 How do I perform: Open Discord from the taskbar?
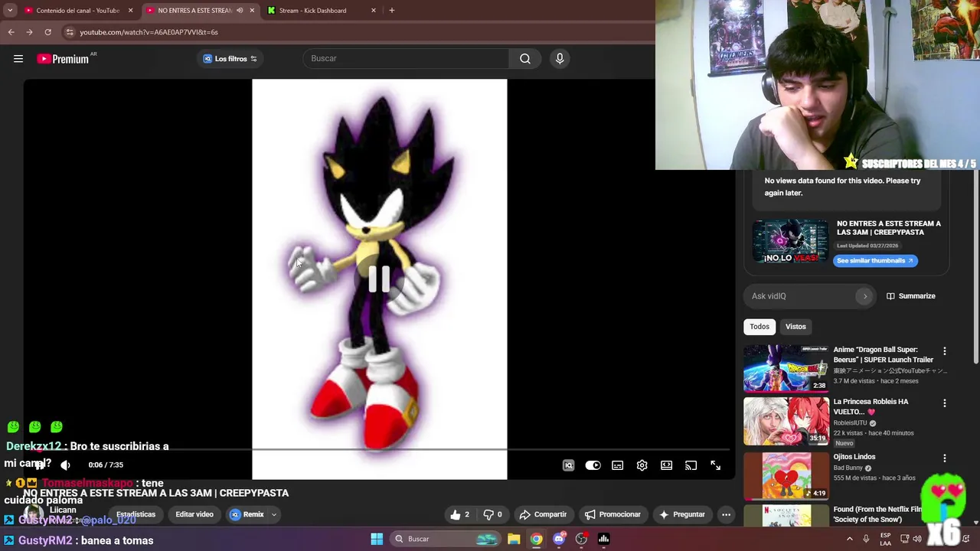pos(559,539)
